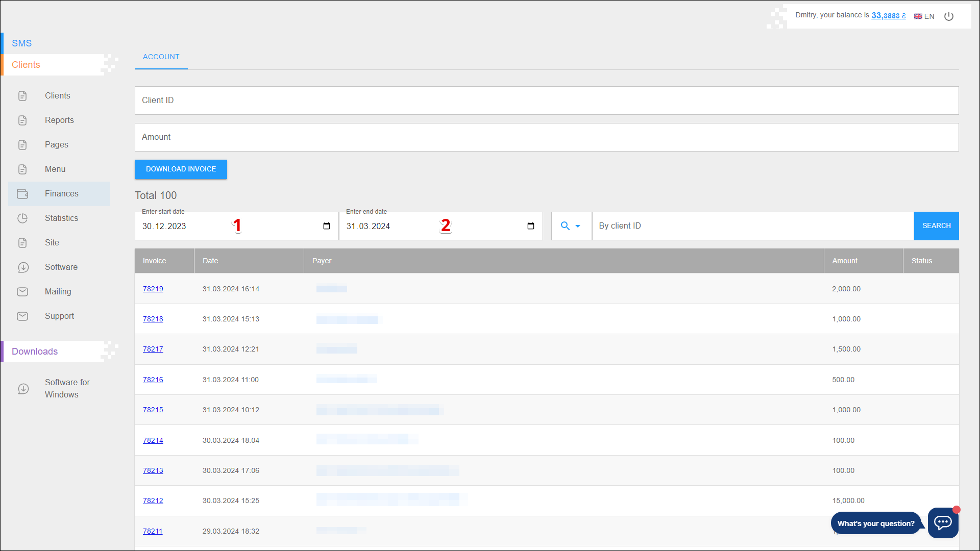
Task: Click the Support envelope icon
Action: [x=22, y=316]
